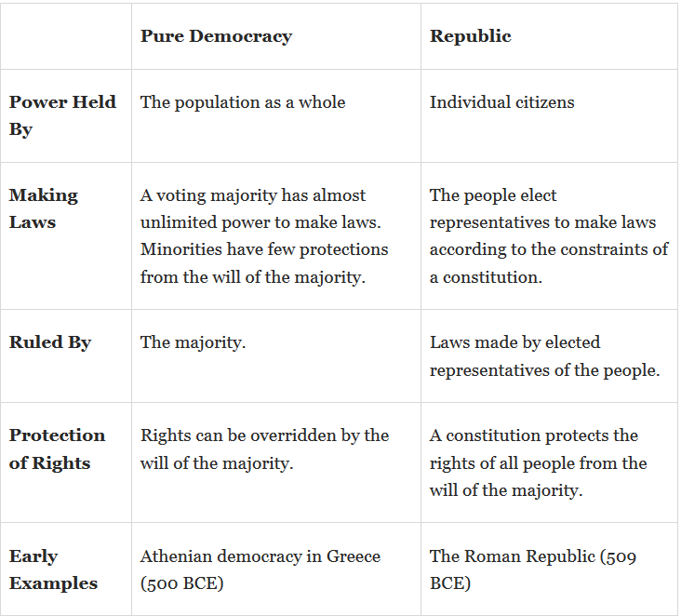Click "Athenian democracy in Greece" cell
Viewport: 681px width, 616px height.
(x=260, y=569)
